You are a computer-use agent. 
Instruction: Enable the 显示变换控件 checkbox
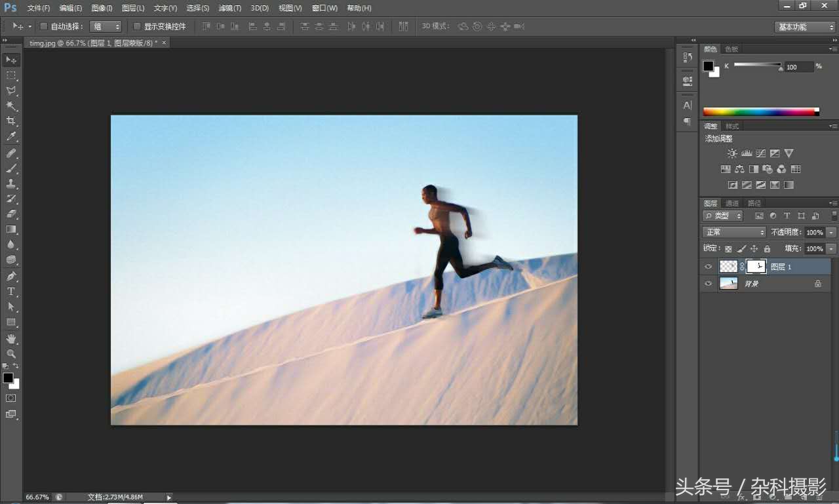click(x=137, y=27)
